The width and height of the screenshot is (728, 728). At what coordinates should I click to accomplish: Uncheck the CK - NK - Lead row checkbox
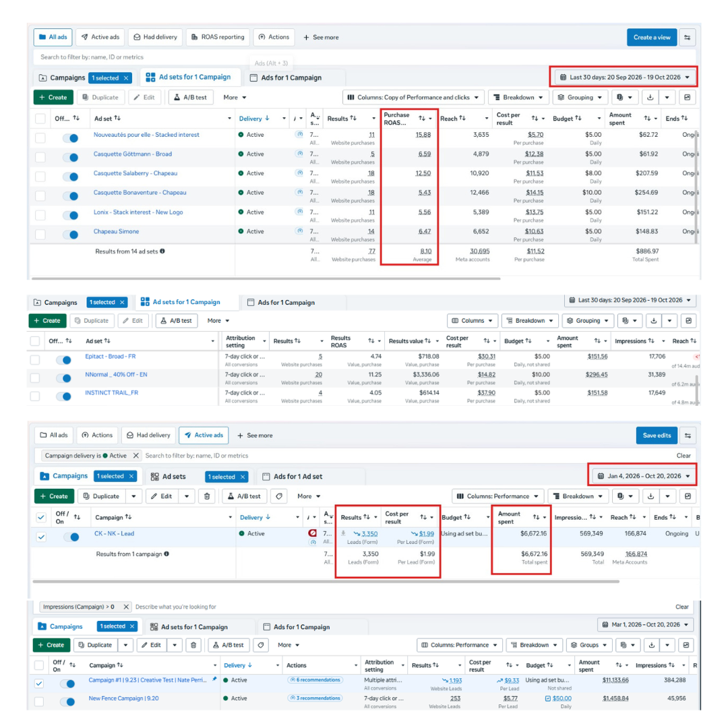pyautogui.click(x=41, y=537)
